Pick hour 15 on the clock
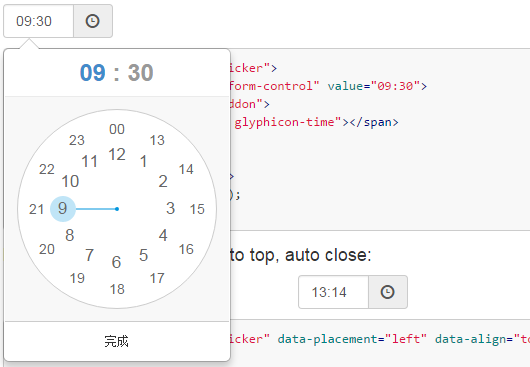This screenshot has height=367, width=530. [x=197, y=209]
